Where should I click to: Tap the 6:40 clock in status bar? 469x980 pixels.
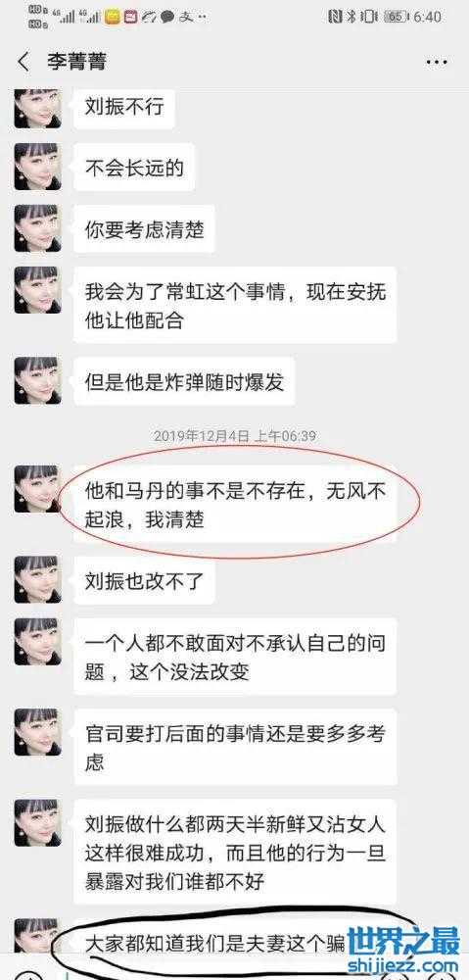point(428,17)
